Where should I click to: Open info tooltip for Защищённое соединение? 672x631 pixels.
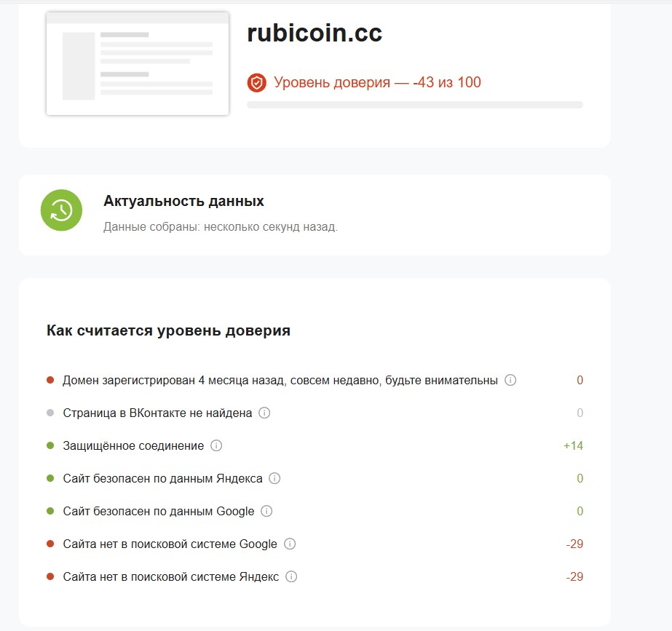(x=216, y=445)
